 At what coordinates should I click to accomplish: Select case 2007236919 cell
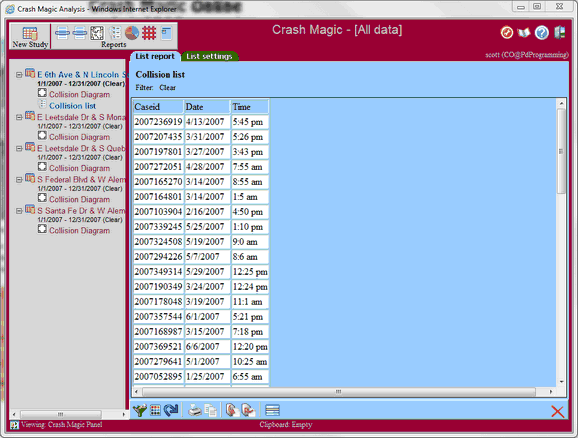point(158,122)
